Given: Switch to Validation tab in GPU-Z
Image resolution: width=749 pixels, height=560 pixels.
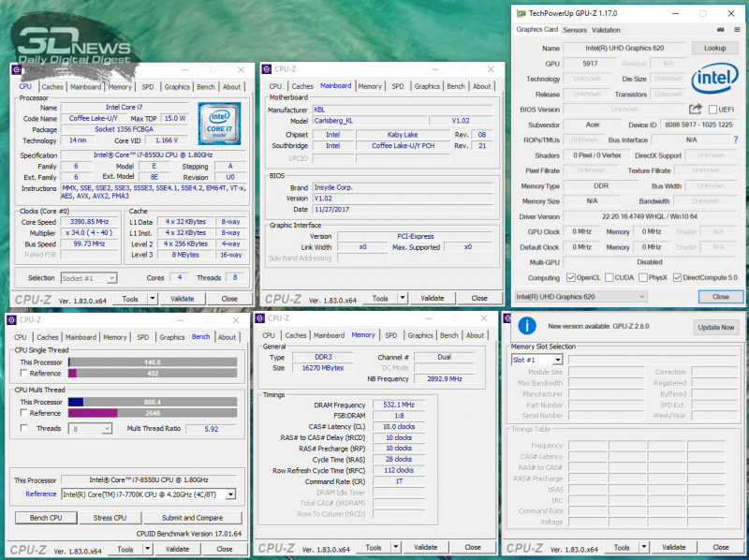Looking at the screenshot, I should [606, 30].
